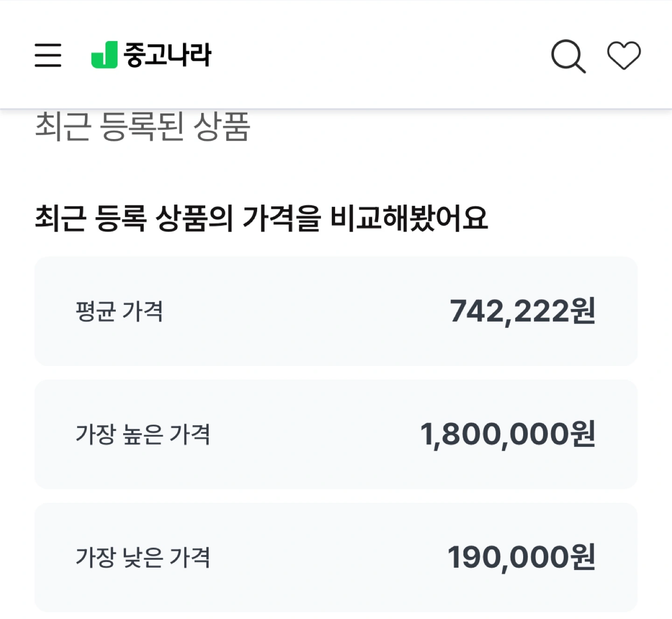This screenshot has height=619, width=672.
Task: Click the 742,222원 average price value
Action: [x=523, y=311]
